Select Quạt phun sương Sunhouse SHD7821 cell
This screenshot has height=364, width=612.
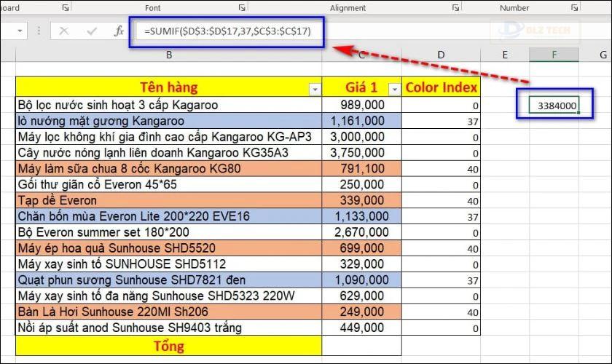(x=168, y=280)
